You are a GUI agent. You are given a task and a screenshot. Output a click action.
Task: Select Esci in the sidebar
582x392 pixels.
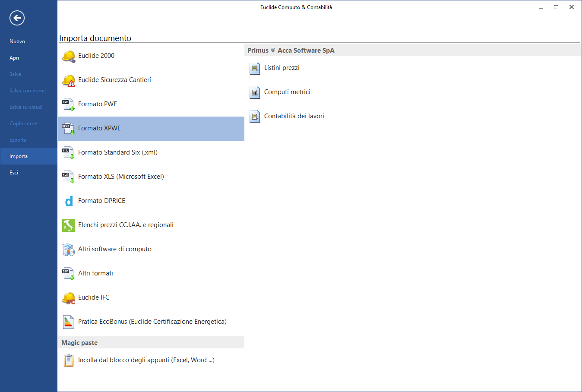[x=14, y=173]
